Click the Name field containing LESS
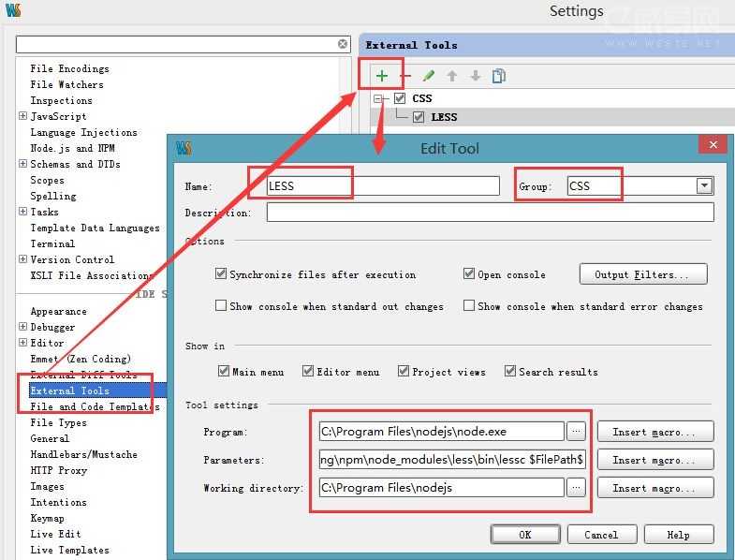This screenshot has width=735, height=560. tap(383, 185)
